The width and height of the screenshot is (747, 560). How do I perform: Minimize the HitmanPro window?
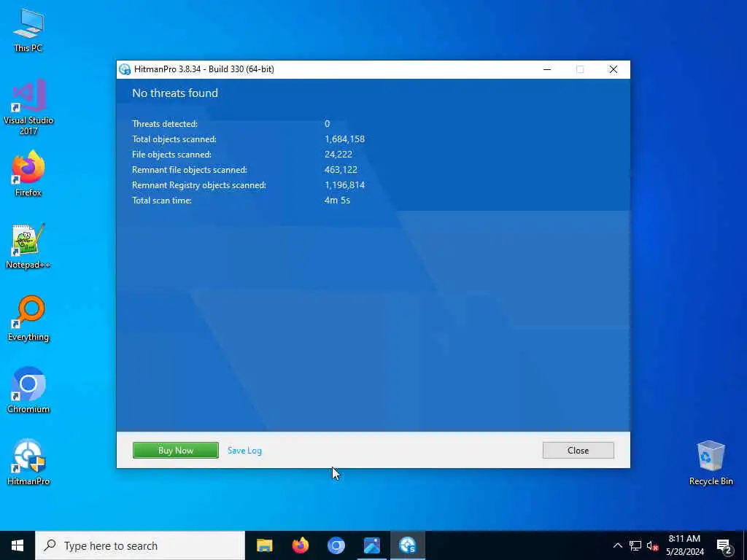tap(547, 69)
